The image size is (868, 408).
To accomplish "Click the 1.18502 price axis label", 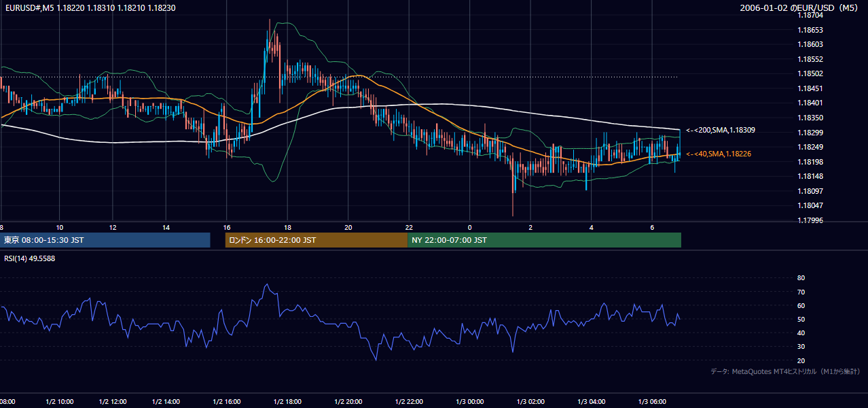I will click(x=810, y=73).
